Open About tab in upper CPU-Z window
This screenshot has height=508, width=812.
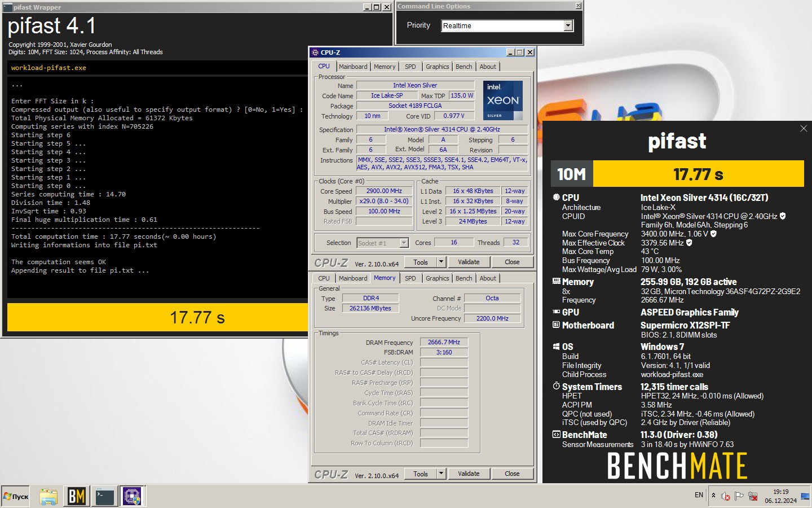488,67
